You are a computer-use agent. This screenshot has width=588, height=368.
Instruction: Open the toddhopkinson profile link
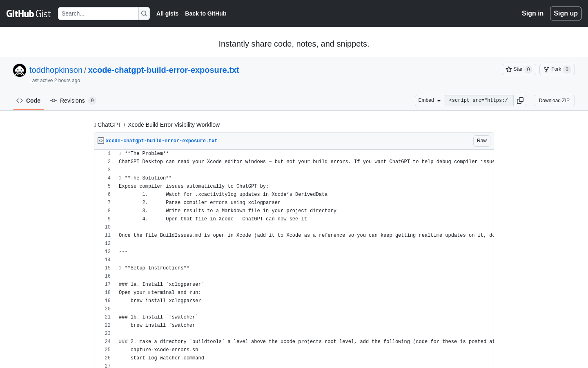coord(56,70)
